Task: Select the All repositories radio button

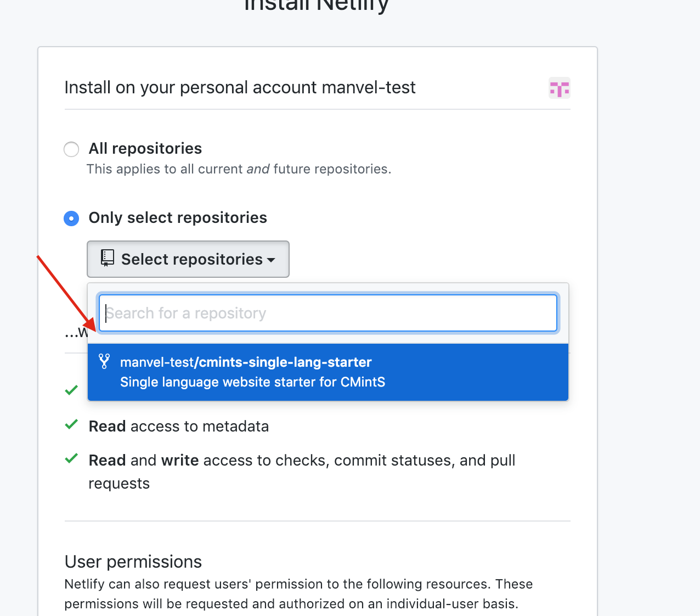Action: 71,149
